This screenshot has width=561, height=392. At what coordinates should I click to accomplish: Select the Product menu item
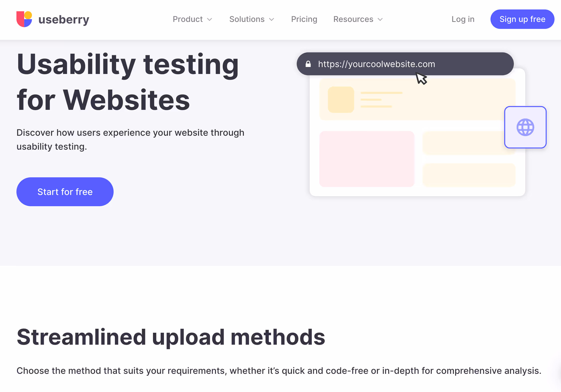pyautogui.click(x=188, y=19)
